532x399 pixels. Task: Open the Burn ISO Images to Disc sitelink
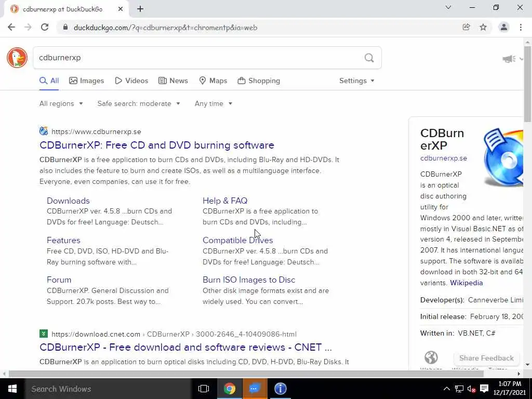(x=249, y=280)
